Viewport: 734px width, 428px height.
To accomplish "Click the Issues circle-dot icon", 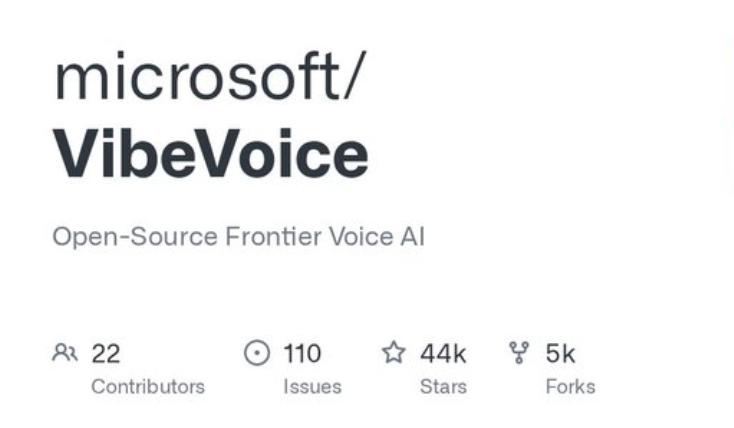I will (257, 353).
